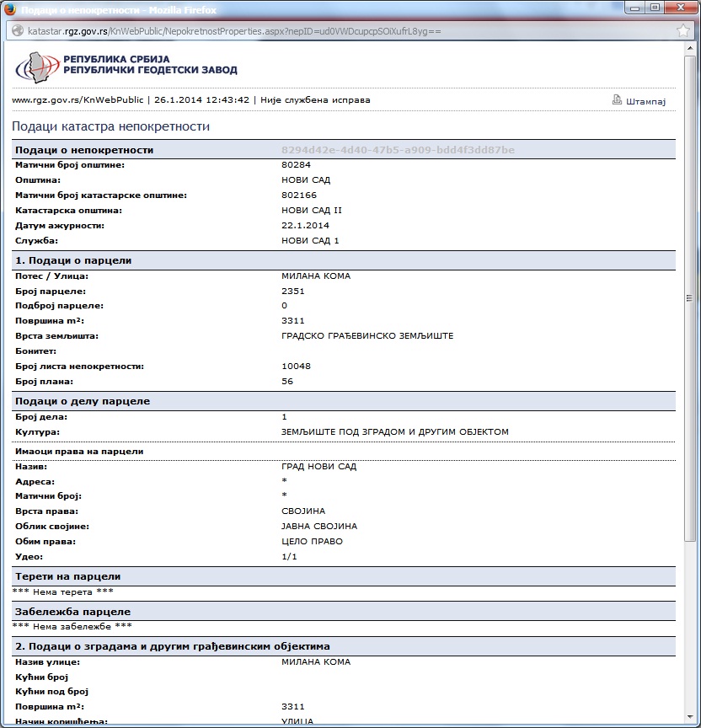Click the Serbia map logo in the header

tap(36, 67)
